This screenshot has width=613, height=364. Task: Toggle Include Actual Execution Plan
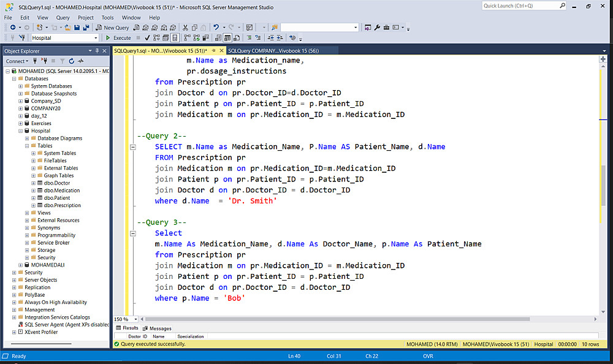(187, 38)
